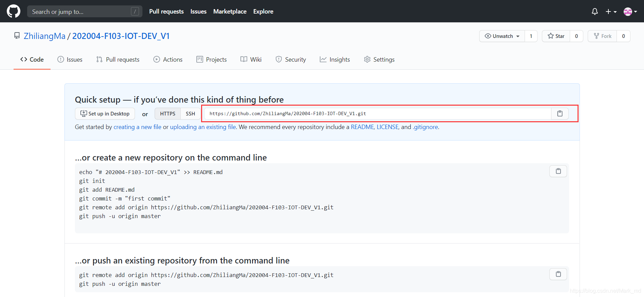Open the Security tab
The height and width of the screenshot is (297, 644).
point(291,59)
